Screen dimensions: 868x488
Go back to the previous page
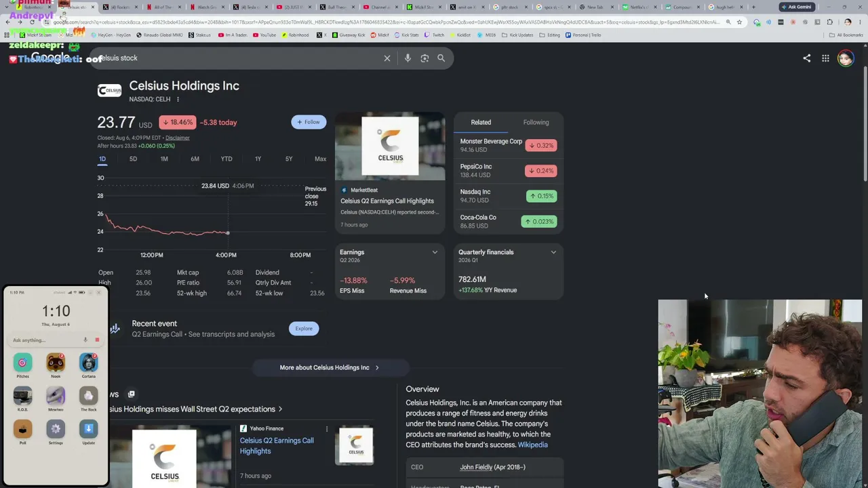coord(7,22)
